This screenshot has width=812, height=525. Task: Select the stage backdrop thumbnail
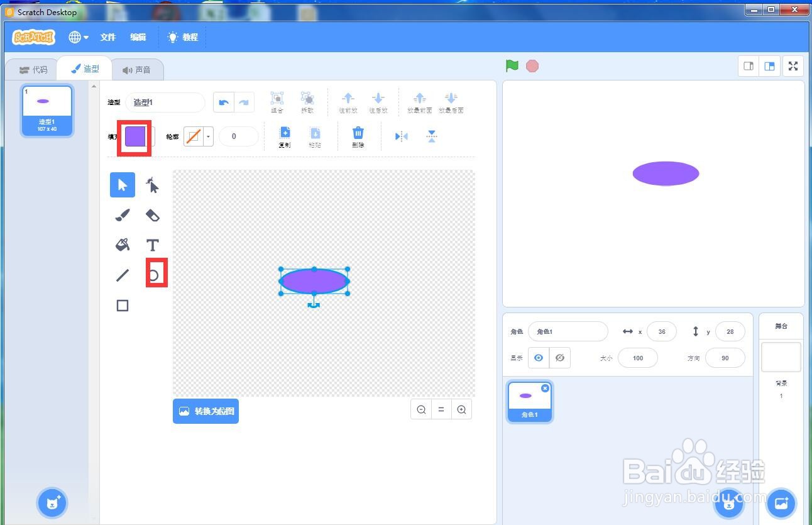click(781, 357)
